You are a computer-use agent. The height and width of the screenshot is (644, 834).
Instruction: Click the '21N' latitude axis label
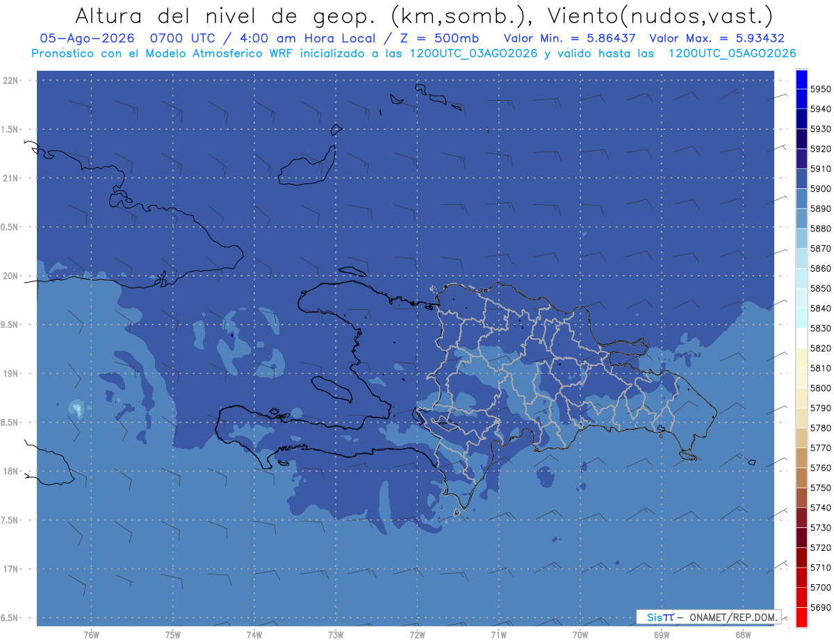[x=10, y=178]
